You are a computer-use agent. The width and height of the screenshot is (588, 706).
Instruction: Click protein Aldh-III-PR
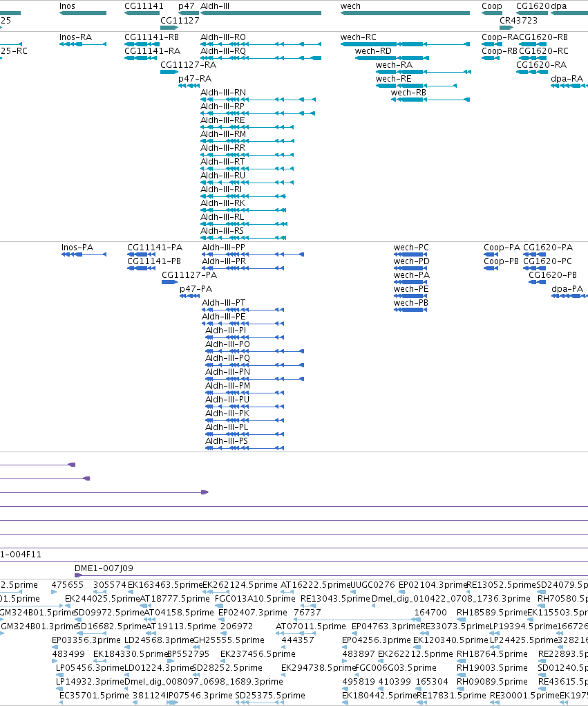pos(243,268)
